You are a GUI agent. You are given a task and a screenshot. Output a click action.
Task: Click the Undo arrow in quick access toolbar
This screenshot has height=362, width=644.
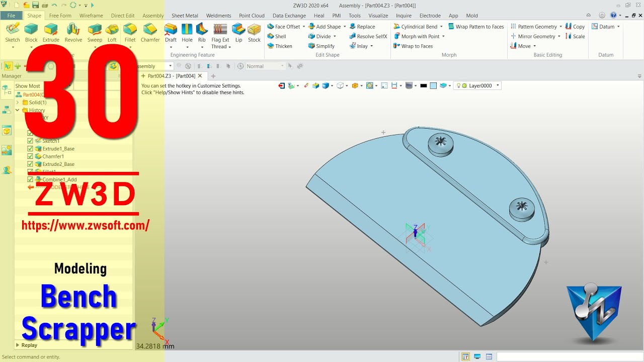click(x=54, y=5)
